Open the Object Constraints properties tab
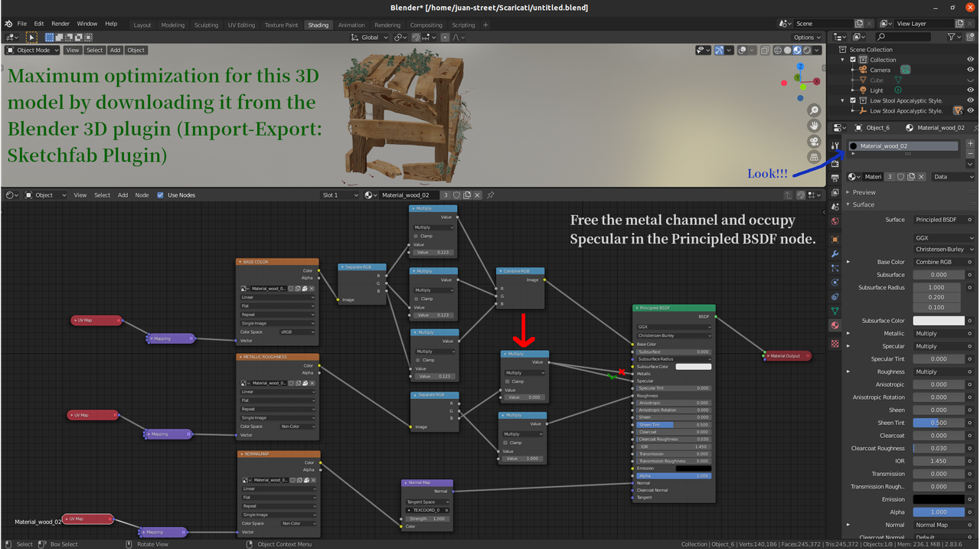Screen dimensions: 980x549 (835, 297)
